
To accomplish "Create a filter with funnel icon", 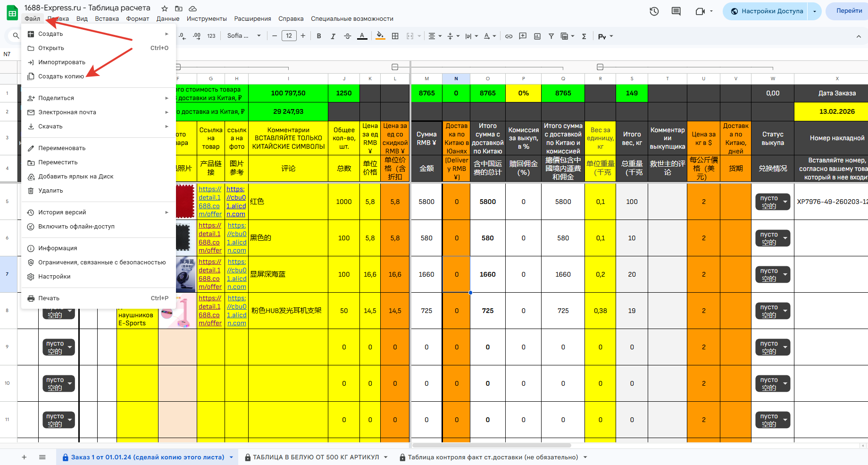I will tap(551, 36).
